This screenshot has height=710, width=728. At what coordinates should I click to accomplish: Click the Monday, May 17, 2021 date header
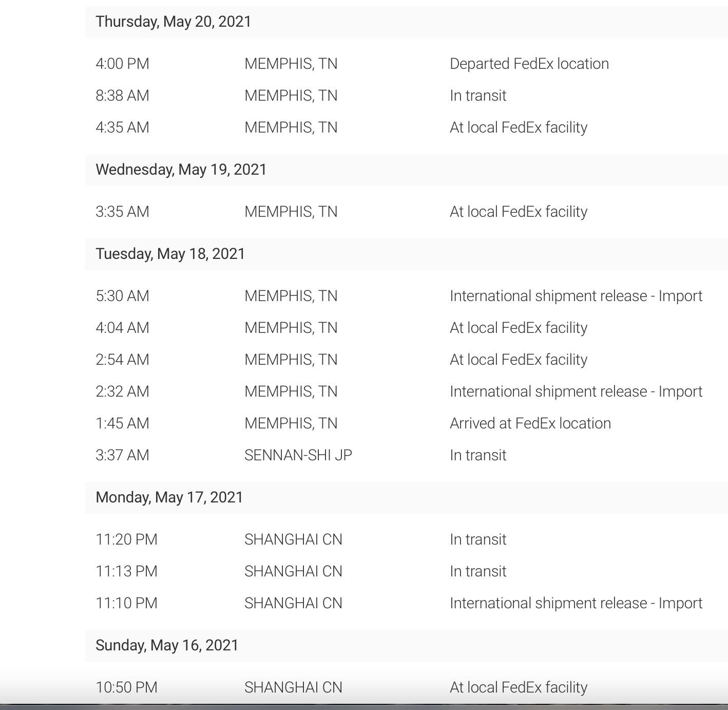point(169,497)
